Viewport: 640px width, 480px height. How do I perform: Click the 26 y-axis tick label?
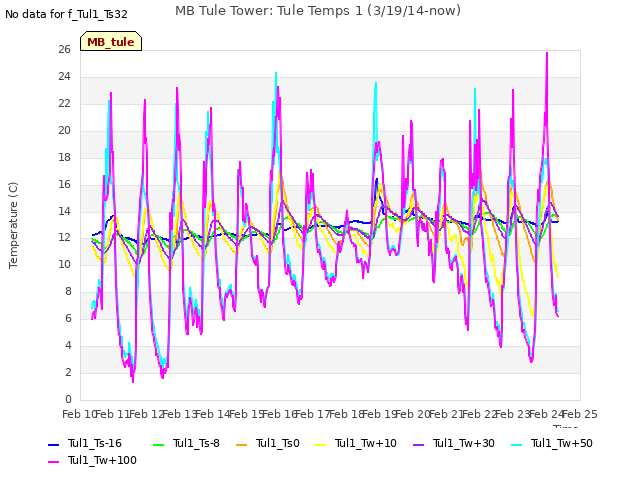click(64, 50)
